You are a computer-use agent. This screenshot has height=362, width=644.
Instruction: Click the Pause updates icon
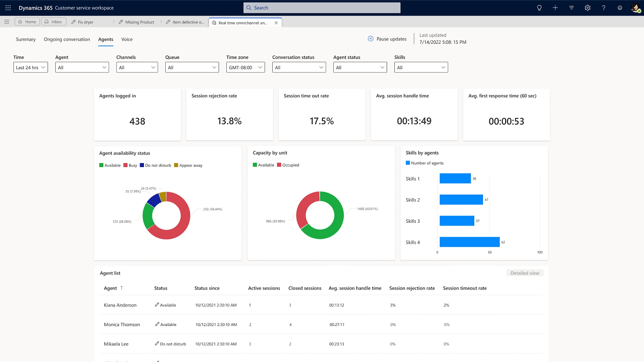coord(370,39)
